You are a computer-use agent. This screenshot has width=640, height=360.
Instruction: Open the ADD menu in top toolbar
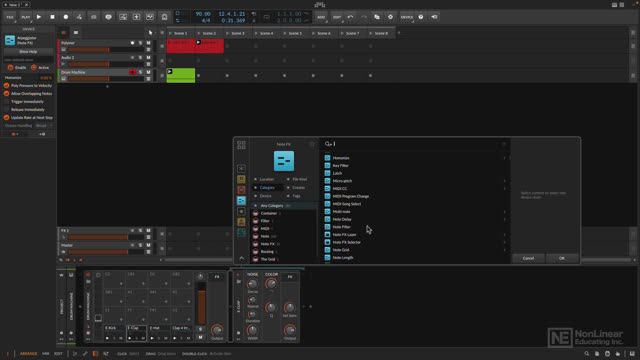point(321,17)
